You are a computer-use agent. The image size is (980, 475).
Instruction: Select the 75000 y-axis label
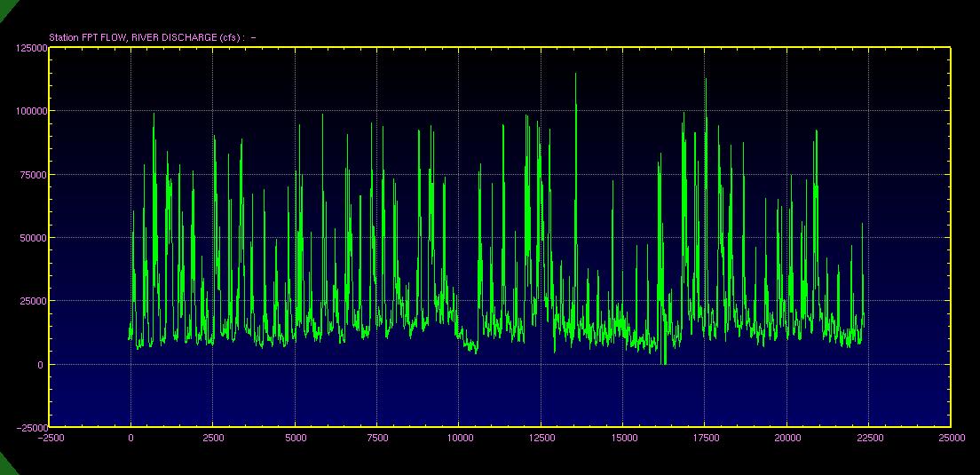pyautogui.click(x=35, y=174)
